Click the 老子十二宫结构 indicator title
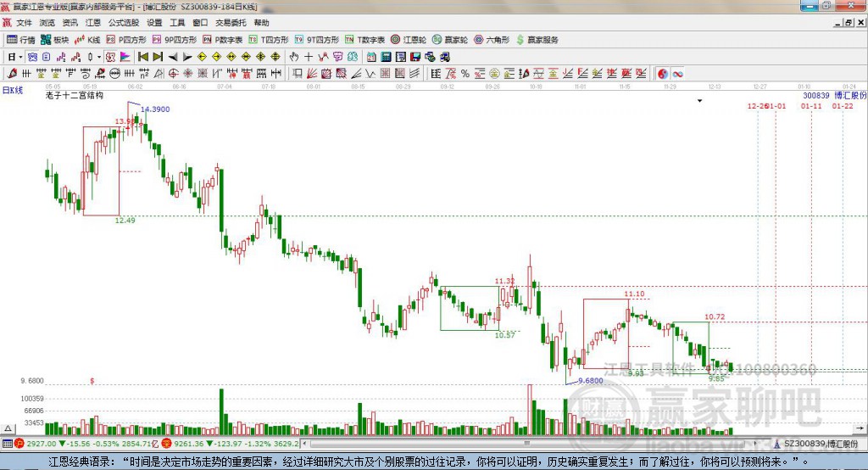The height and width of the screenshot is (470, 868). [x=75, y=95]
